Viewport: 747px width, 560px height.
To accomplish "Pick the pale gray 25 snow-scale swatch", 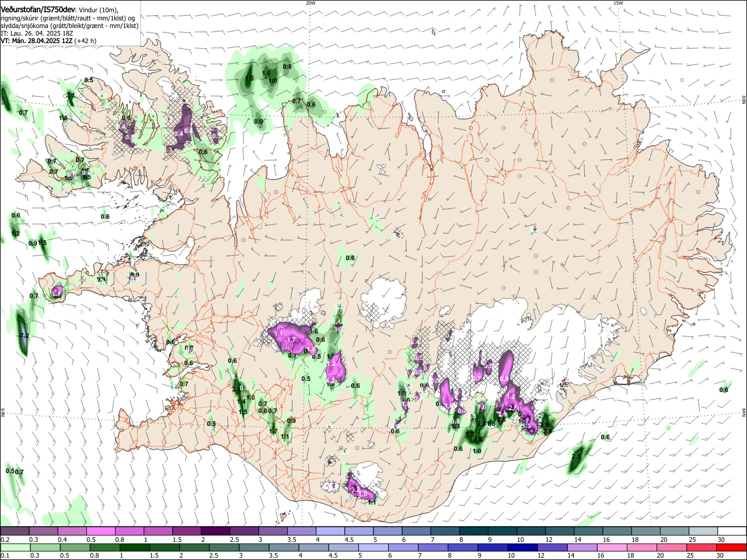I will [703, 531].
